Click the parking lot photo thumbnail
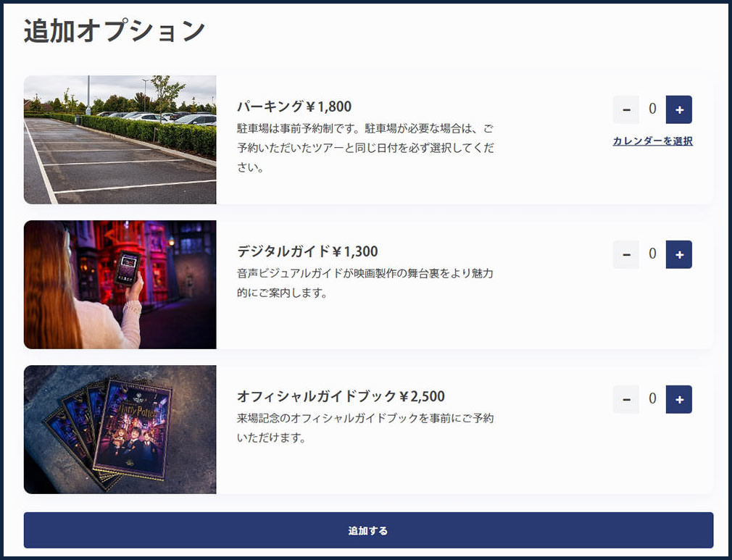Viewport: 732px width, 560px height. tap(120, 140)
